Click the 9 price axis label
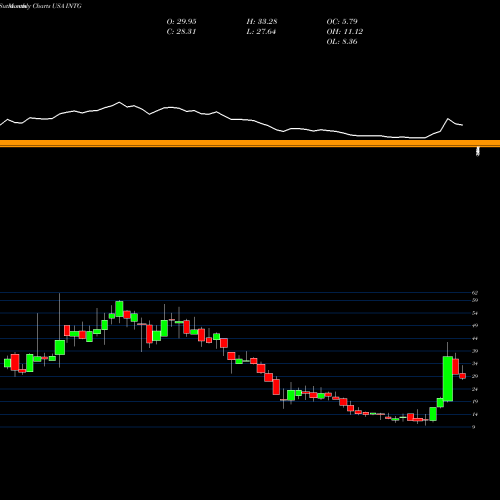500x500 pixels. [474, 427]
